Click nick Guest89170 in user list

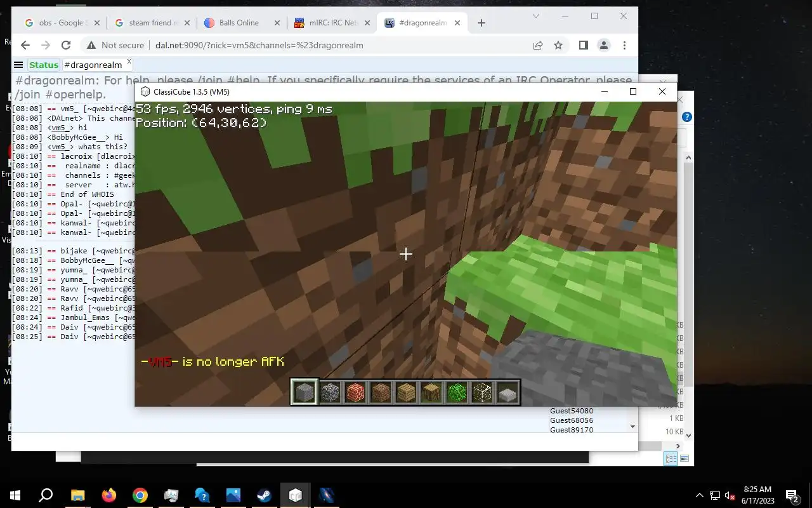(572, 430)
